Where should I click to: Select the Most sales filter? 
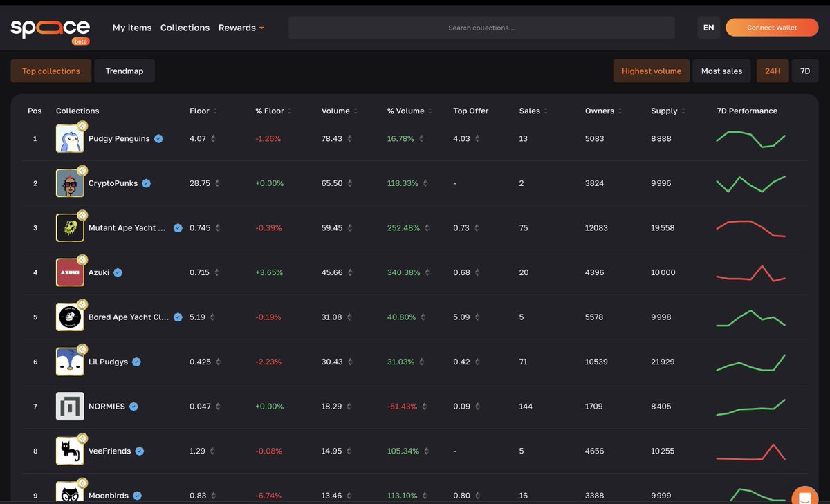coord(721,71)
